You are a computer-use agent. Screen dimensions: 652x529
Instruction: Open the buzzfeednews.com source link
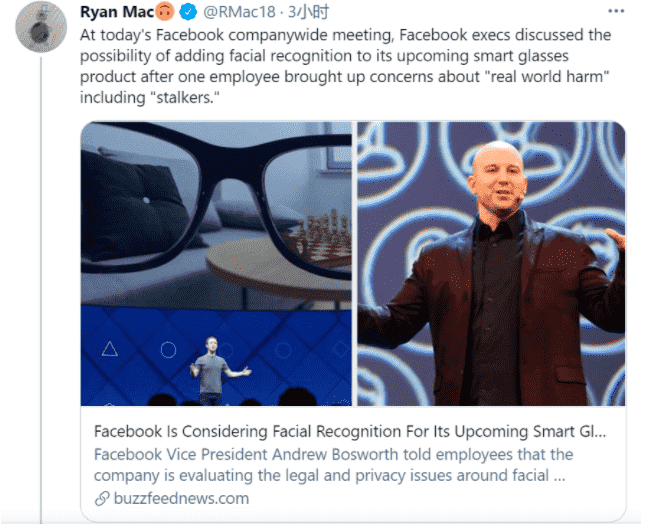click(181, 498)
